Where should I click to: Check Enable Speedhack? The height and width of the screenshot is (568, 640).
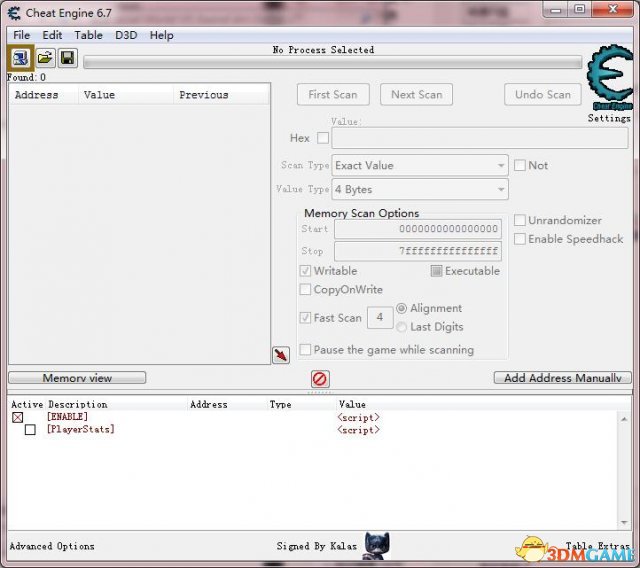pyautogui.click(x=520, y=239)
